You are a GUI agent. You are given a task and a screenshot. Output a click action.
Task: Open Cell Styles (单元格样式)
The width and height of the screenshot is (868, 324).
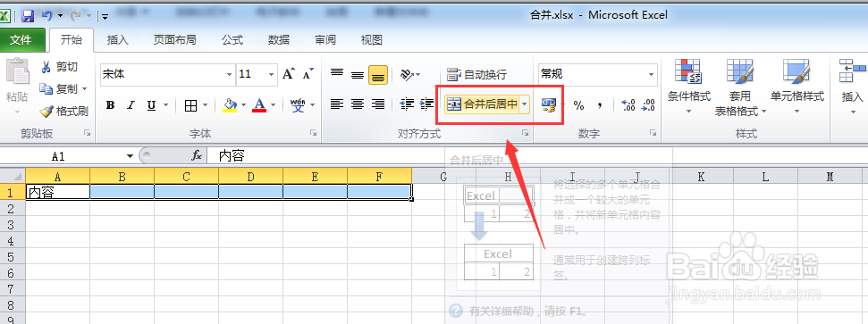(797, 87)
